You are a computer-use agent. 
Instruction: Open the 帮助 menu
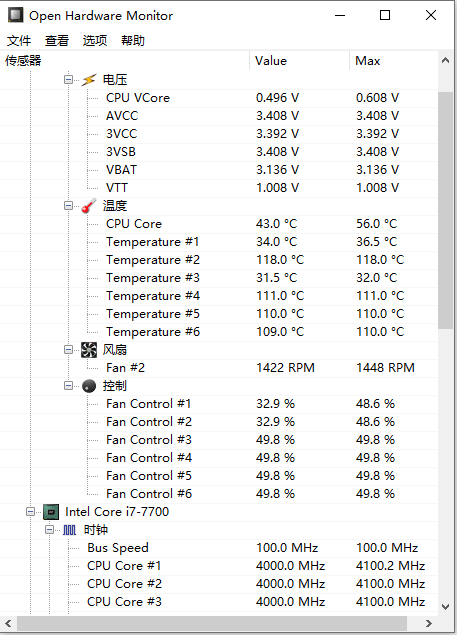tap(132, 40)
